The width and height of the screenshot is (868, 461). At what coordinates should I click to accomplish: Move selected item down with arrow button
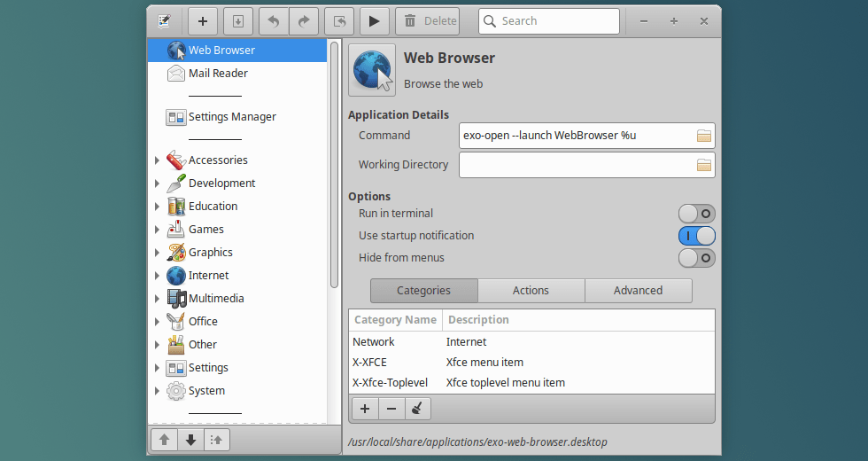(x=190, y=439)
